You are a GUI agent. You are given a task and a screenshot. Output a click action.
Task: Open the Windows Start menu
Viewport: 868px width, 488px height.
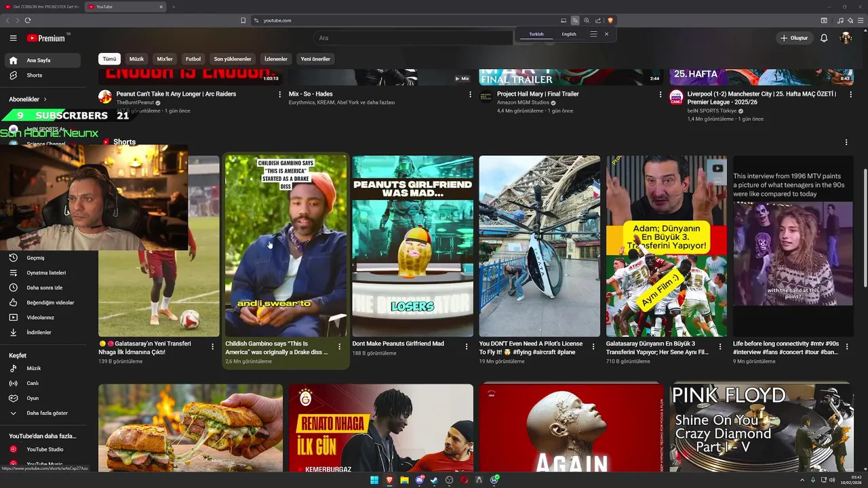pos(374,480)
